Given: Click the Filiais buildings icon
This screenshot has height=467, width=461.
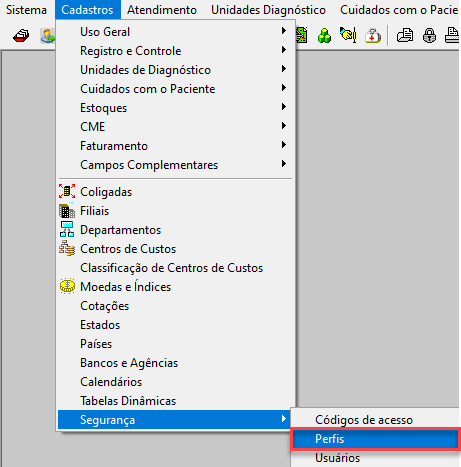Looking at the screenshot, I should [x=67, y=211].
